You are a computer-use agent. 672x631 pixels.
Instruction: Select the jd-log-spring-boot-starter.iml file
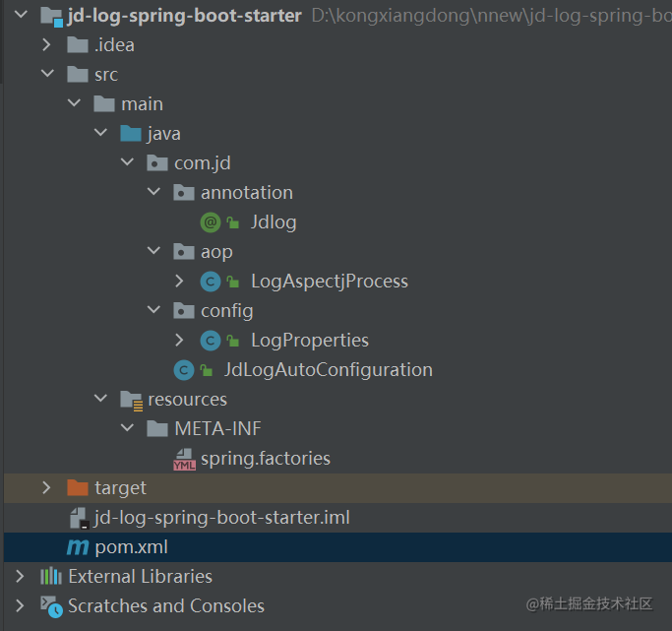pyautogui.click(x=221, y=518)
